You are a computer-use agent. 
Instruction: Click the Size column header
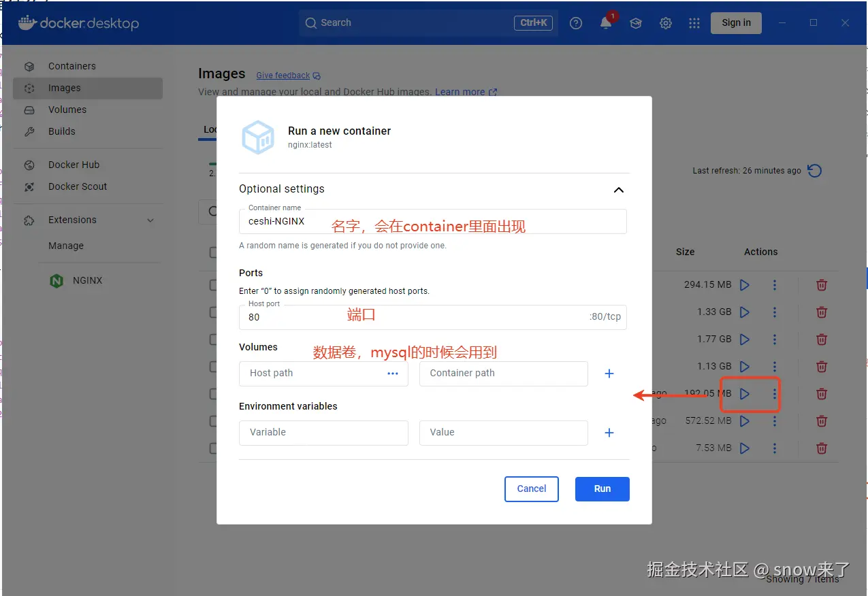[x=685, y=252]
